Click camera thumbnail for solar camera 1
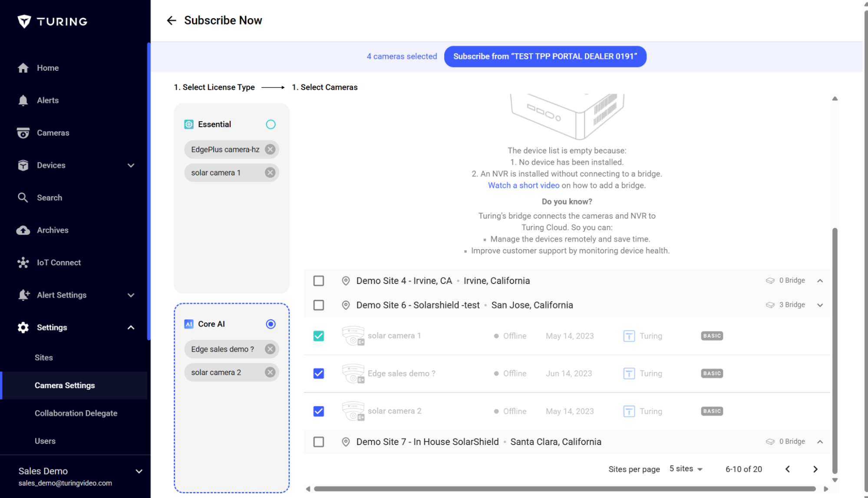The height and width of the screenshot is (498, 868). click(353, 336)
